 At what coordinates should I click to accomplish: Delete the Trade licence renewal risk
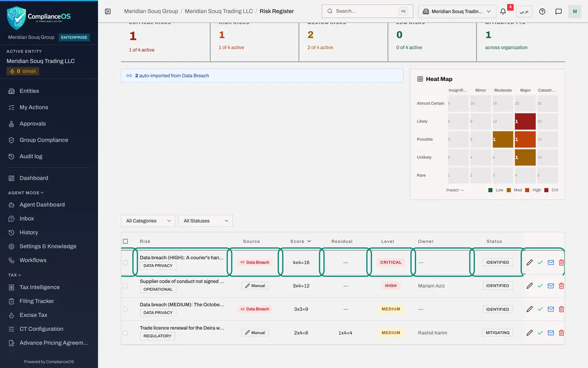pos(561,333)
